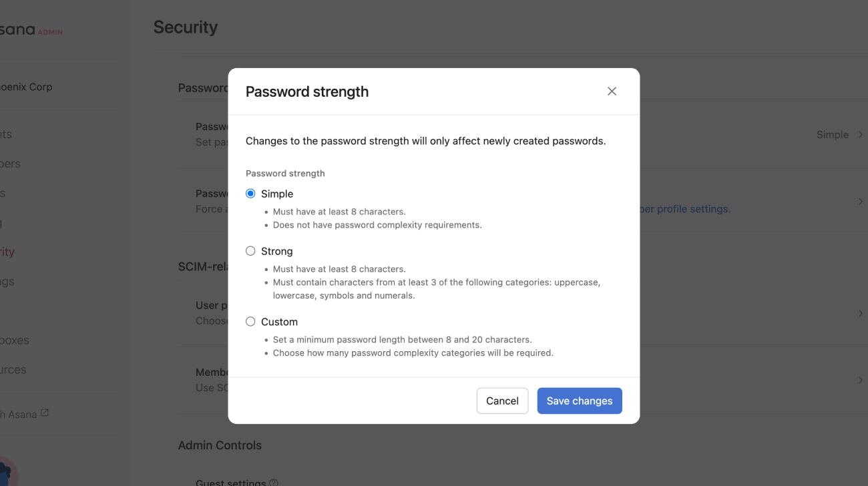Open the Simple password strength setting chevron
Screen dimensions: 868x486
861,134
